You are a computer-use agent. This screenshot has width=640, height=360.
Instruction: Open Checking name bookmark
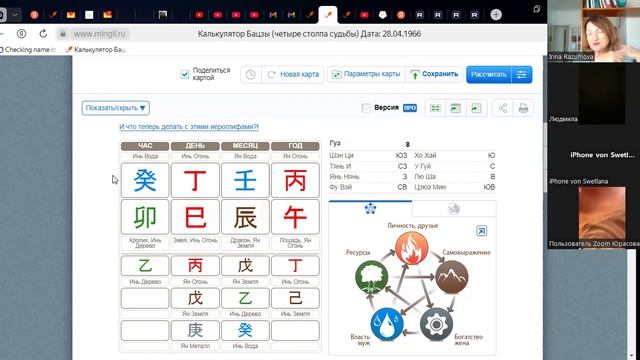point(28,50)
